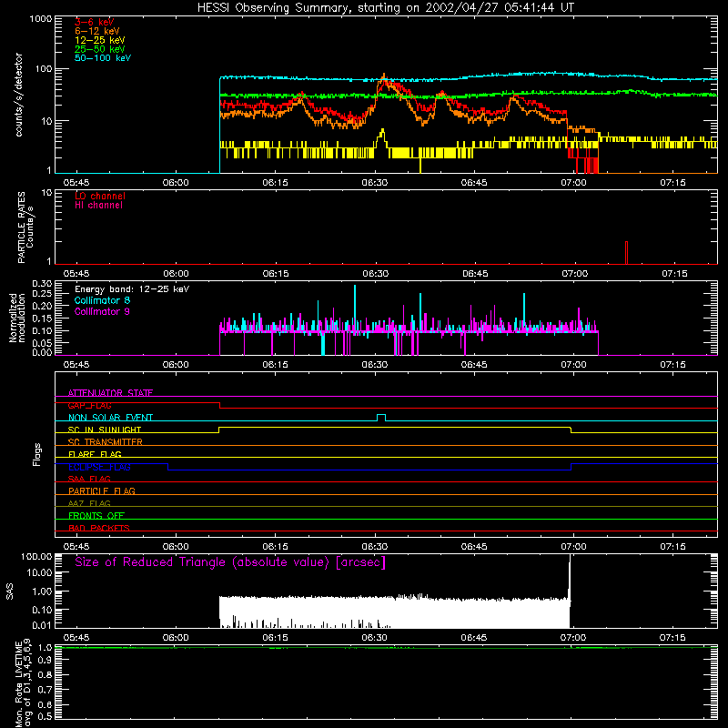Click the GAP_FLAG label
728x728 pixels.
click(89, 405)
